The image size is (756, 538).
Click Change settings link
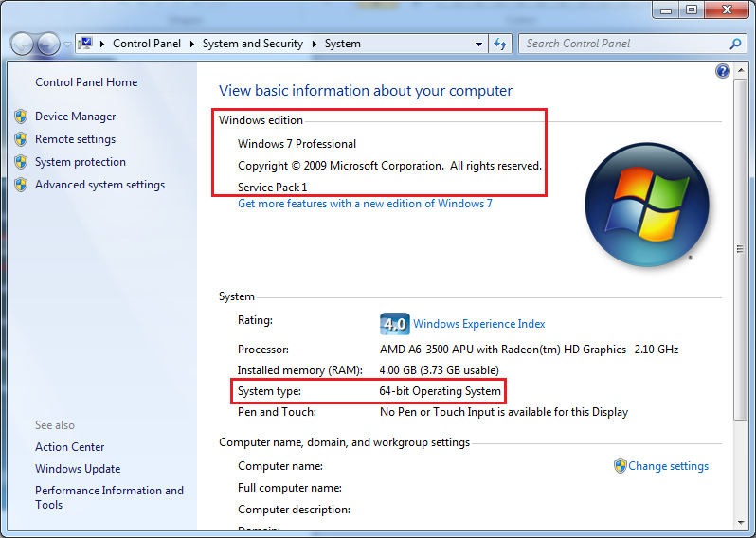click(668, 466)
